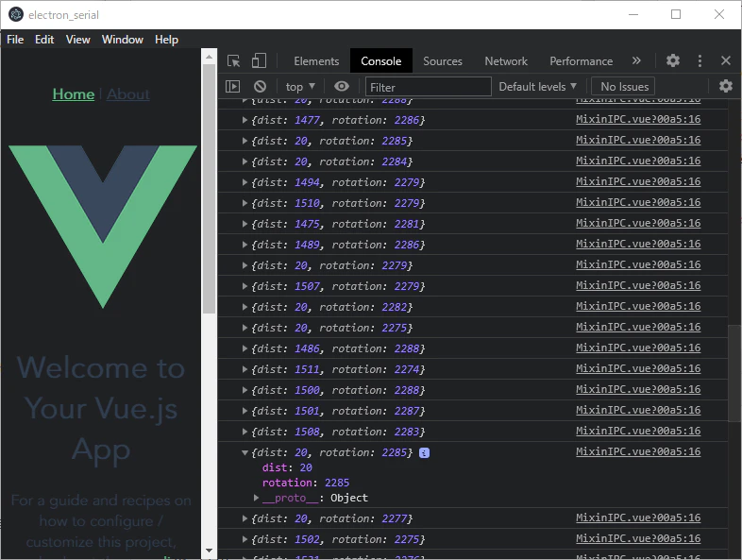Switch to the Sources tab

click(x=443, y=61)
